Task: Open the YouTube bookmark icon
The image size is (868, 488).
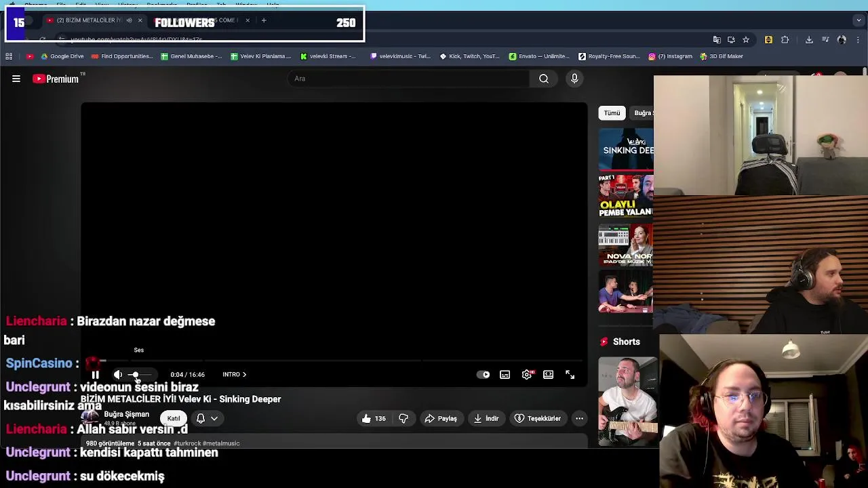Action: coord(29,56)
